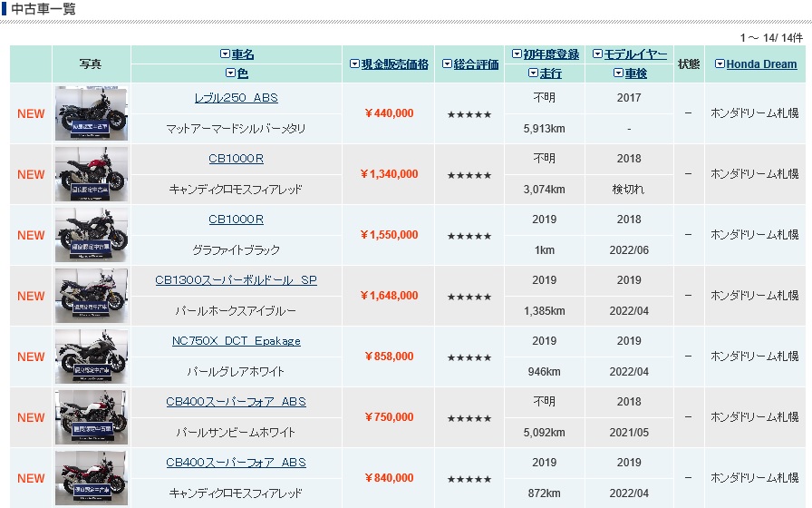
Task: Open the NC750X DCT Epakage listing link
Action: pos(237,341)
